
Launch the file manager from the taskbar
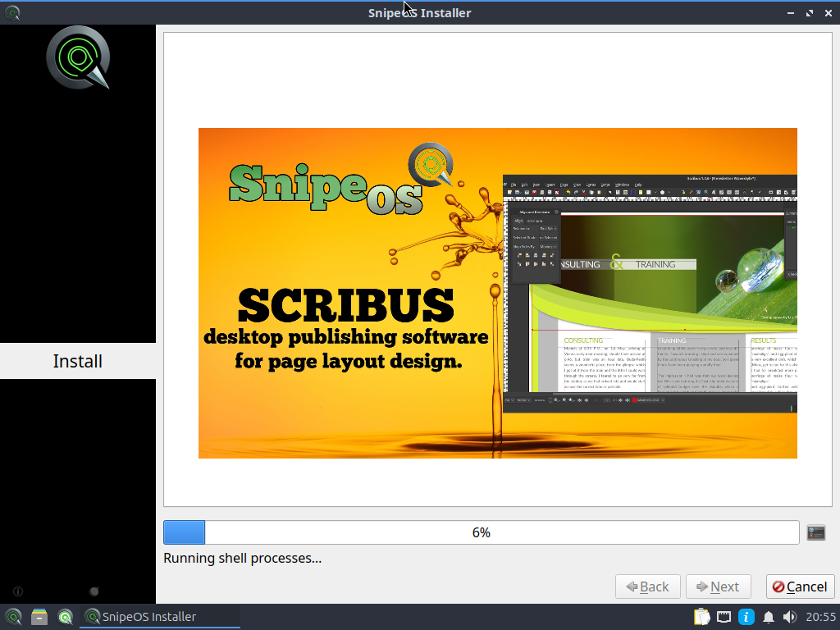(x=39, y=617)
